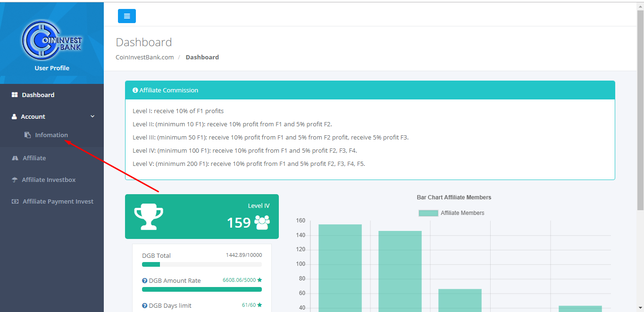Screen dimensions: 644x312
Task: Click the Affiliate Investbox umbrella icon
Action: click(15, 180)
